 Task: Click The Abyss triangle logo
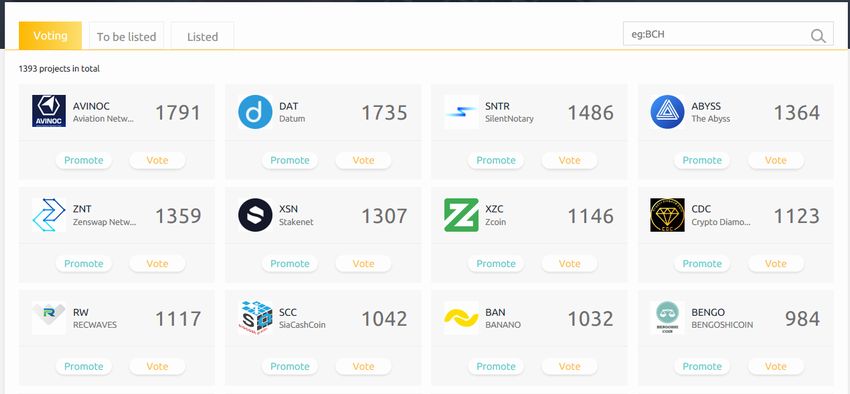(x=667, y=112)
